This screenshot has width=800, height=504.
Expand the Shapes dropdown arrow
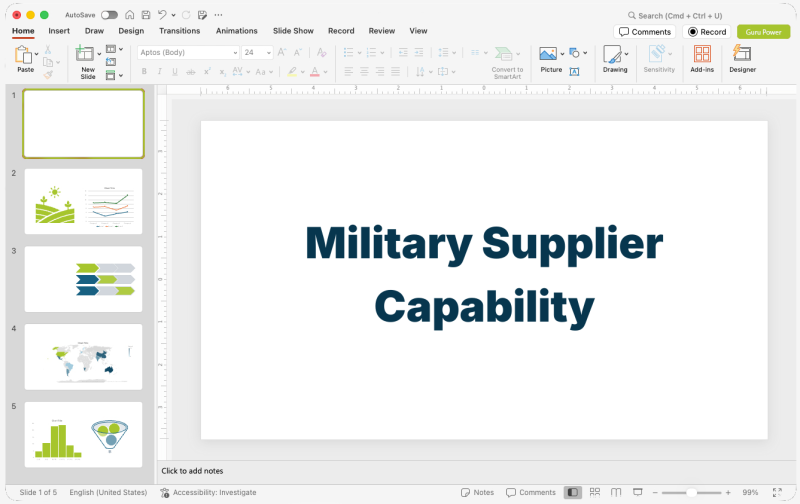point(585,53)
